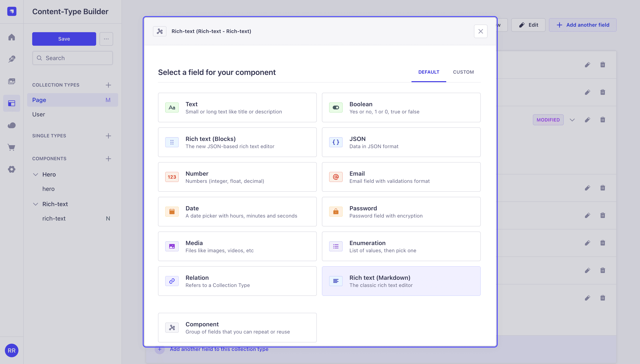
Task: Choose the Media field type
Action: pyautogui.click(x=237, y=247)
